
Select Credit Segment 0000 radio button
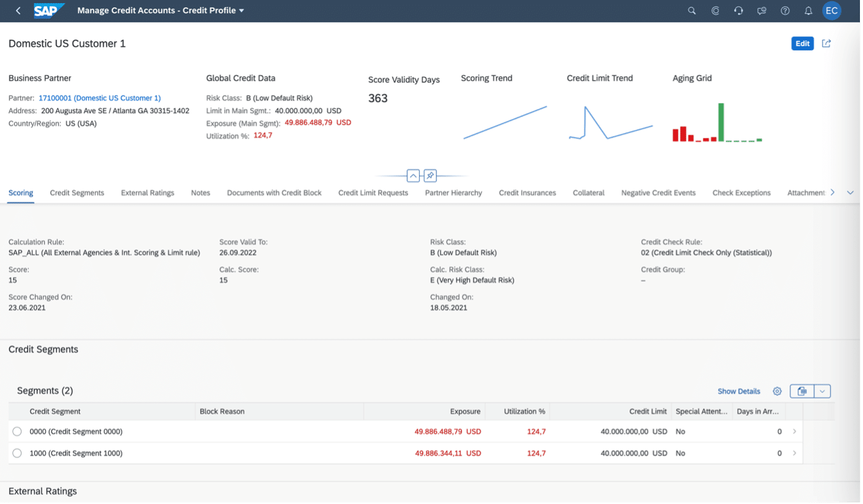click(x=17, y=431)
